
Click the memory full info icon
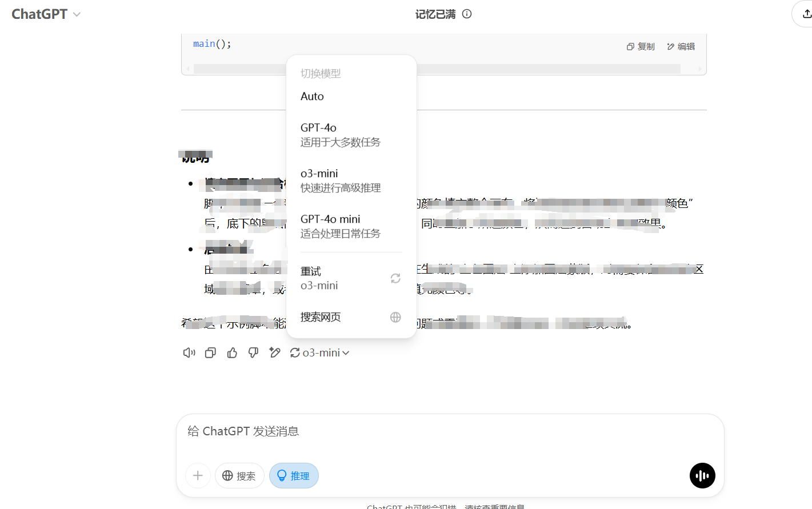[x=467, y=14]
